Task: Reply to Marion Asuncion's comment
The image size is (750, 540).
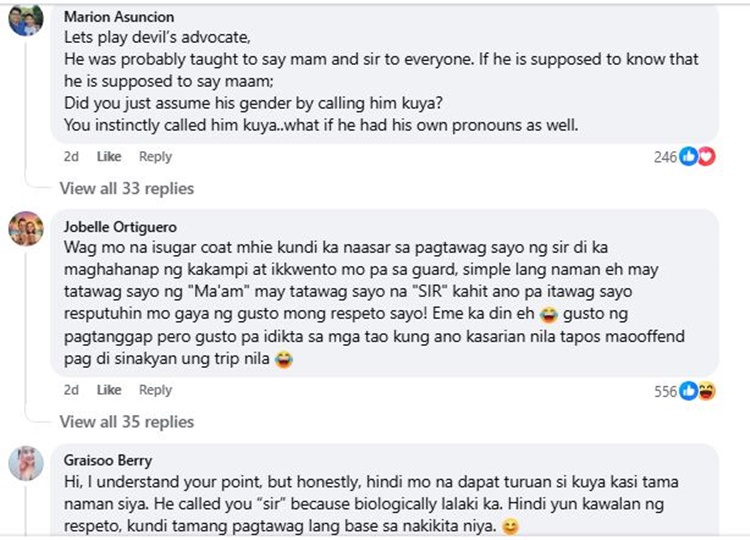Action: (155, 157)
